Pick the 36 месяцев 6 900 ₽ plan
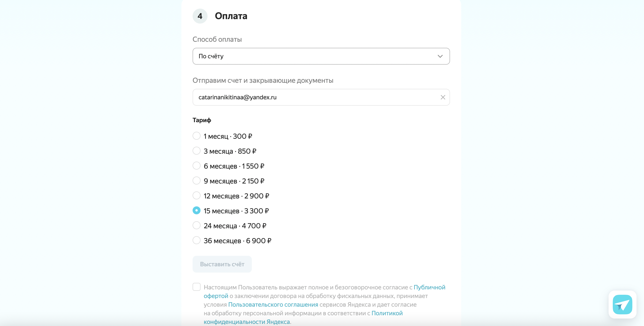This screenshot has width=644, height=326. [197, 240]
